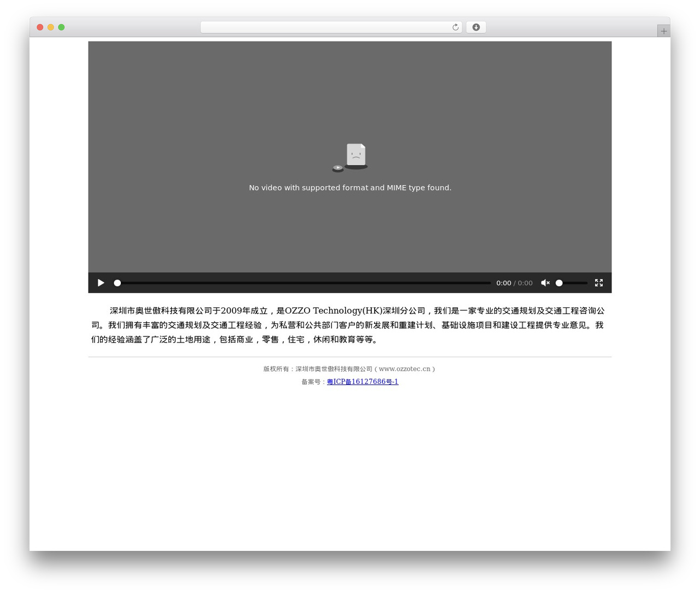Reload the page with the refresh icon
This screenshot has height=593, width=700.
(456, 27)
